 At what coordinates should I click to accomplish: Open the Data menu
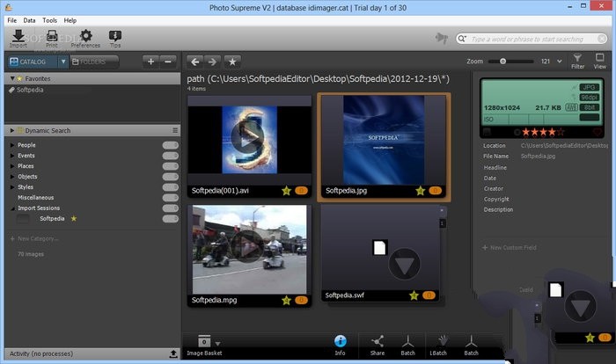click(x=29, y=20)
